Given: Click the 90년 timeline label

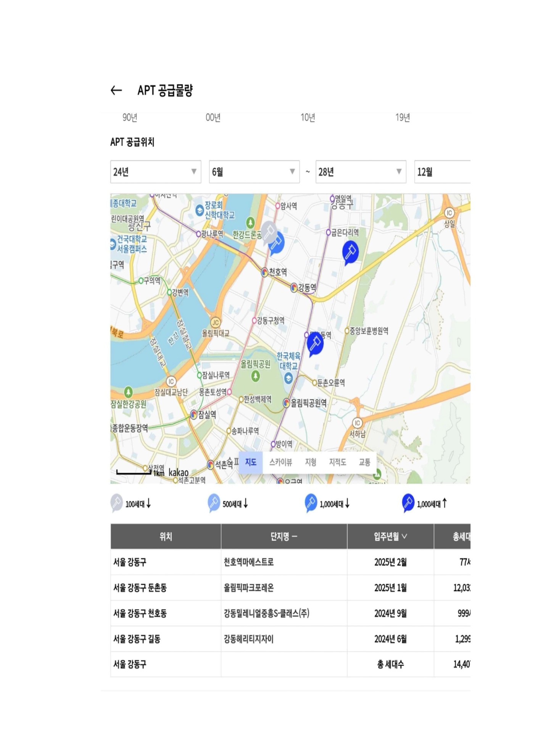Looking at the screenshot, I should pyautogui.click(x=130, y=118).
